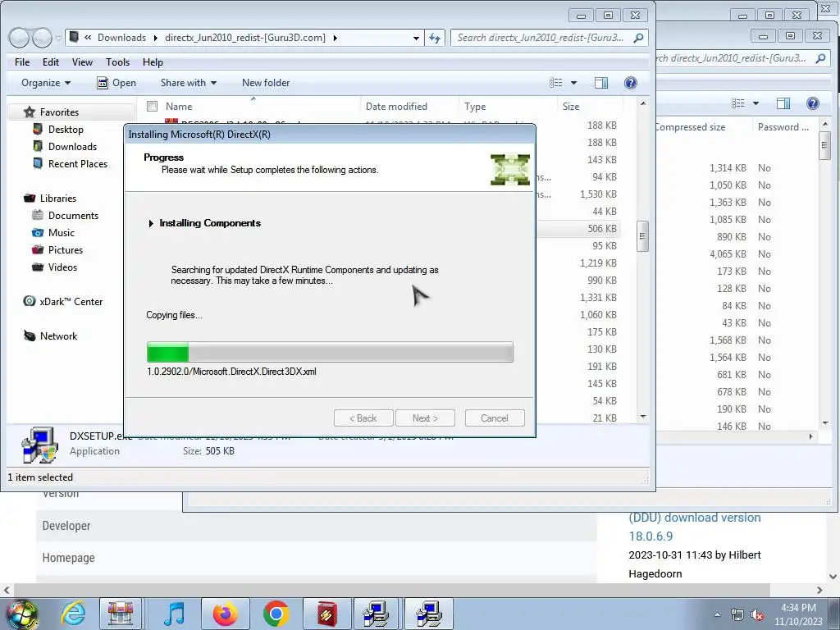Click the DirectX install progress bar
This screenshot has width=840, height=630.
330,352
